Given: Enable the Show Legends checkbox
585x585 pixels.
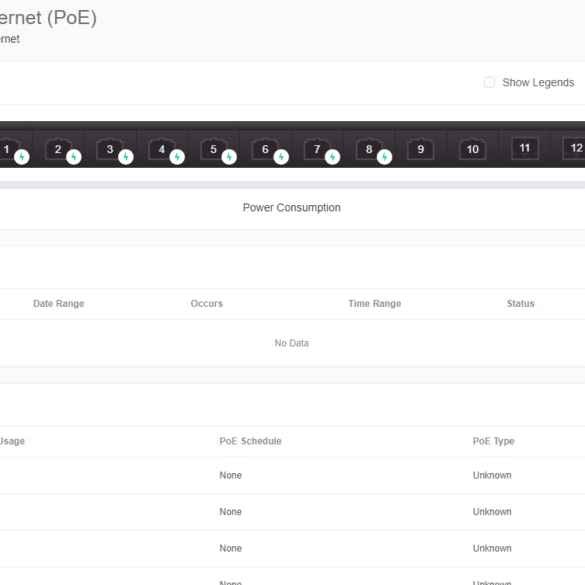Looking at the screenshot, I should tap(489, 82).
